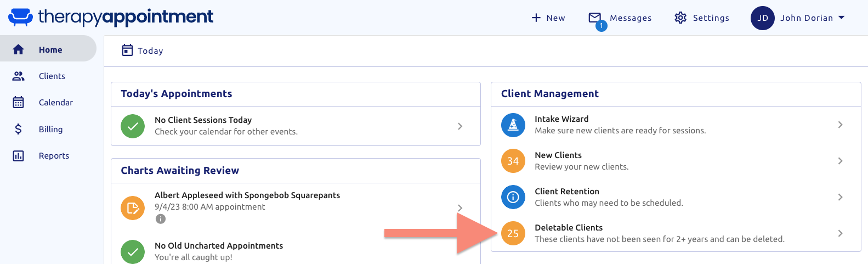
Task: Click the Charts Awaiting Review heading
Action: pyautogui.click(x=180, y=171)
